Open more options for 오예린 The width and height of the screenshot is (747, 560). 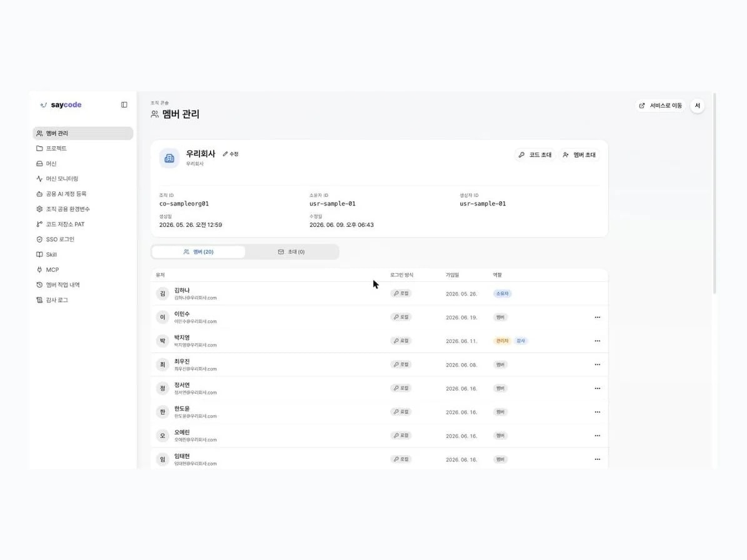coord(598,436)
